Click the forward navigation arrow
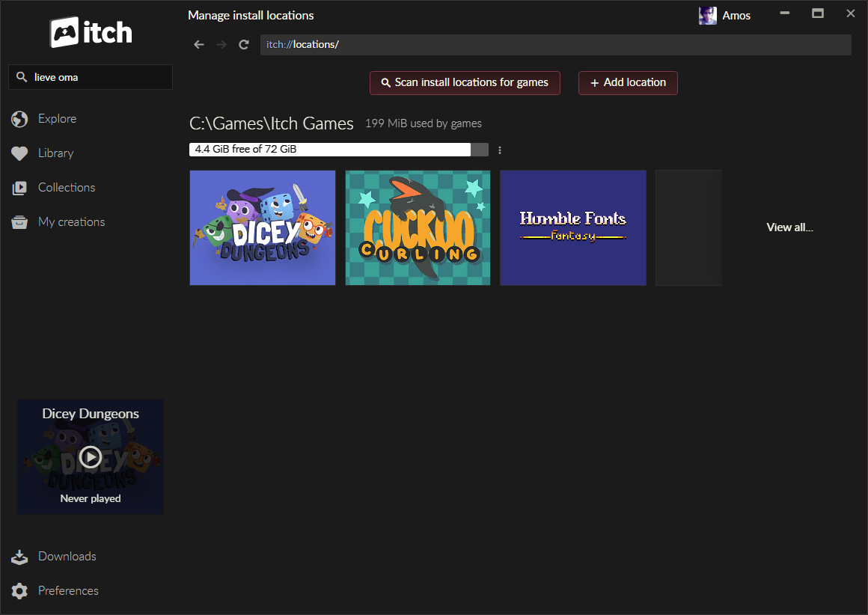The height and width of the screenshot is (615, 868). coord(221,45)
